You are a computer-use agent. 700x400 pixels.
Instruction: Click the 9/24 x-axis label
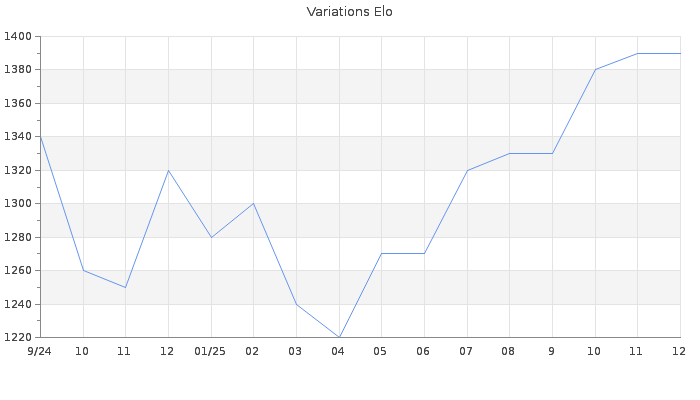pos(39,352)
